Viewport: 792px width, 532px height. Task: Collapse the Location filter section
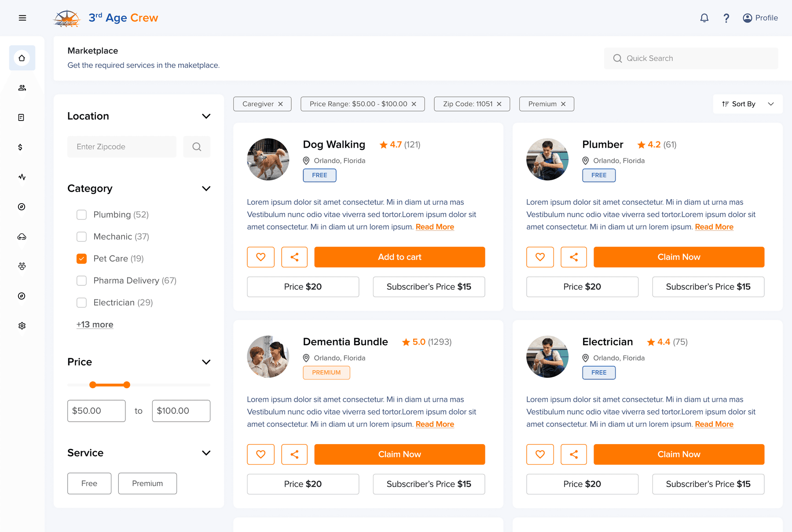pyautogui.click(x=206, y=116)
